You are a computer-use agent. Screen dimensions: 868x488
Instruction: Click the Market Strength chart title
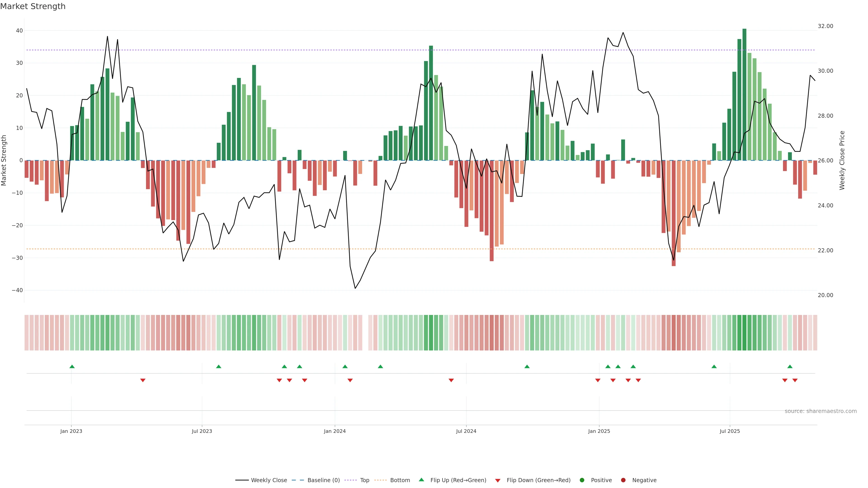tap(33, 6)
